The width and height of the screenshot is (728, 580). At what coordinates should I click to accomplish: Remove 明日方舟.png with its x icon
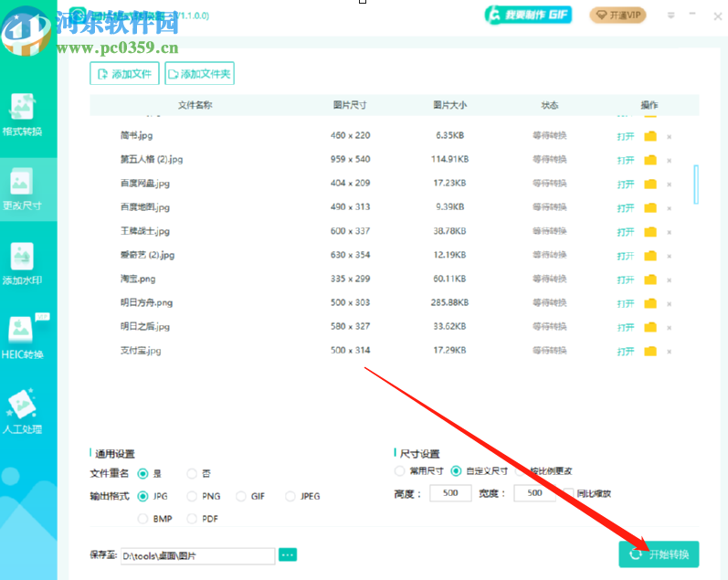[669, 303]
